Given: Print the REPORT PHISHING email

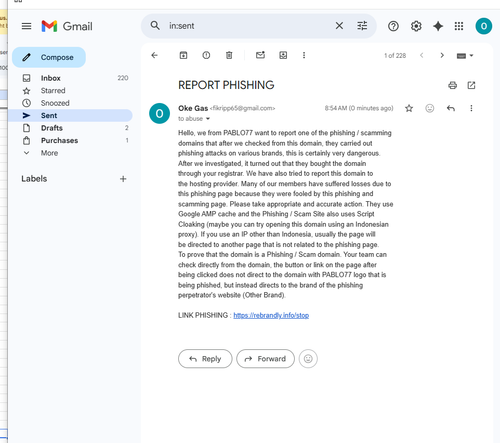Looking at the screenshot, I should point(452,85).
